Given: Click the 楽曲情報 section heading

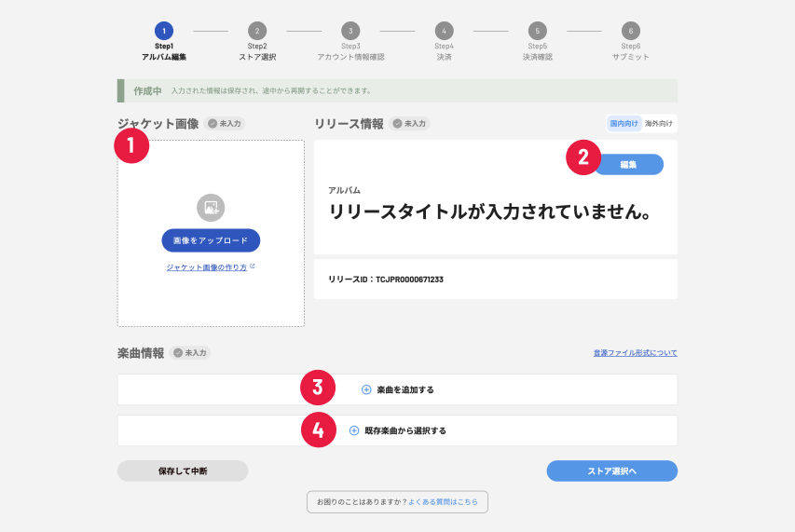Looking at the screenshot, I should tap(141, 352).
